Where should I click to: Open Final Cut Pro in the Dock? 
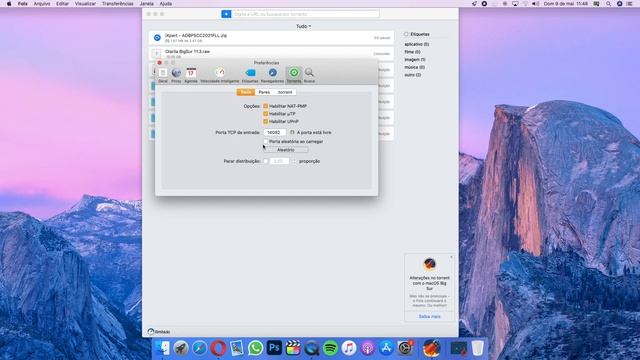tap(293, 348)
